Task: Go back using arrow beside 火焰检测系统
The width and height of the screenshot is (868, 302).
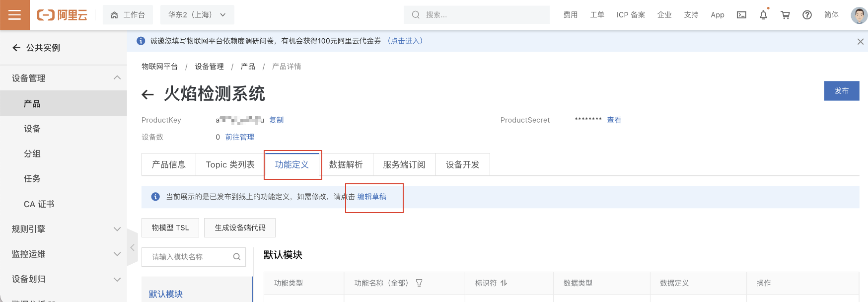Action: coord(148,94)
